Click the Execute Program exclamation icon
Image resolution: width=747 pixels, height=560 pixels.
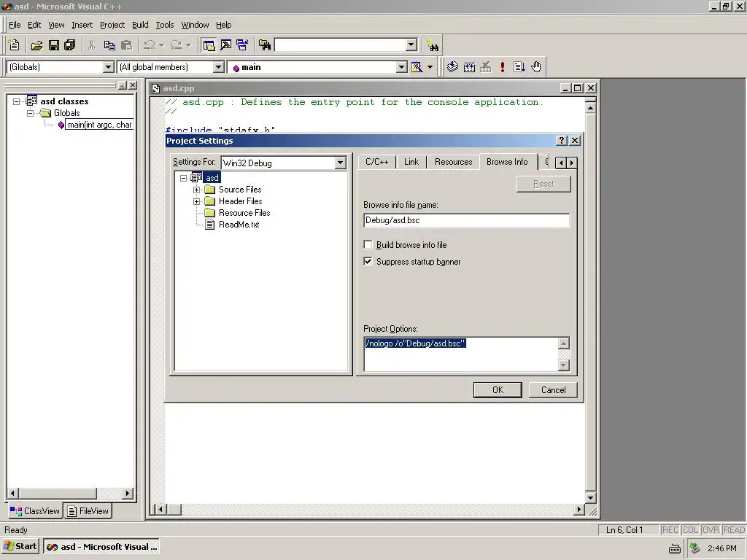(502, 67)
